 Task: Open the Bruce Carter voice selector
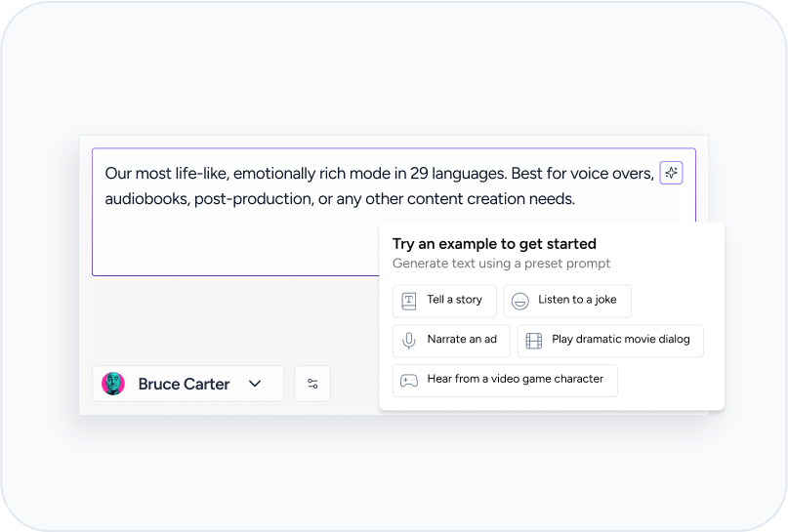point(187,384)
